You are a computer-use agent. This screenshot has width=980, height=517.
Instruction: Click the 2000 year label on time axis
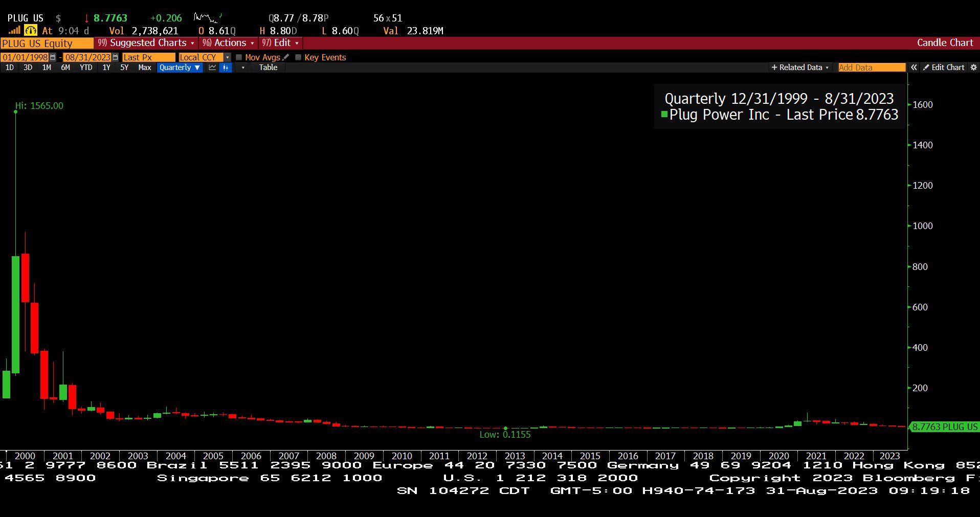[x=25, y=456]
